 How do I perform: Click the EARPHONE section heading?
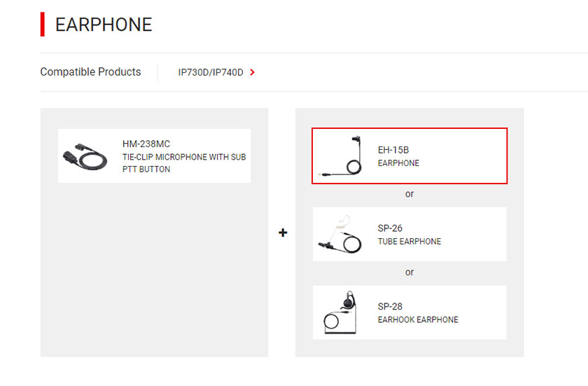[104, 25]
